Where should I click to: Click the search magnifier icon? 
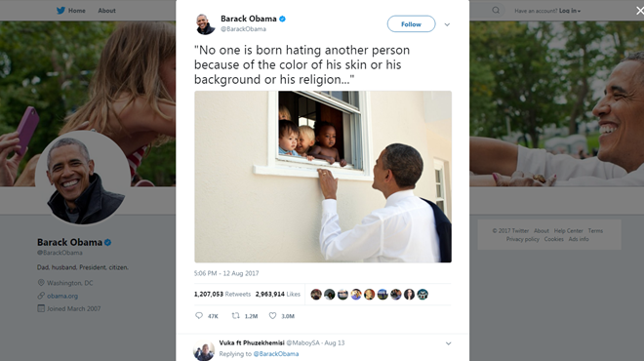(496, 10)
